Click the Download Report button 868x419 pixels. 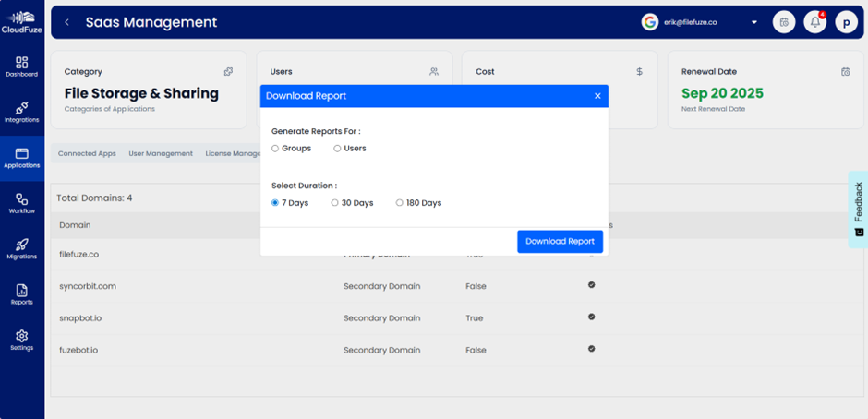pos(560,241)
